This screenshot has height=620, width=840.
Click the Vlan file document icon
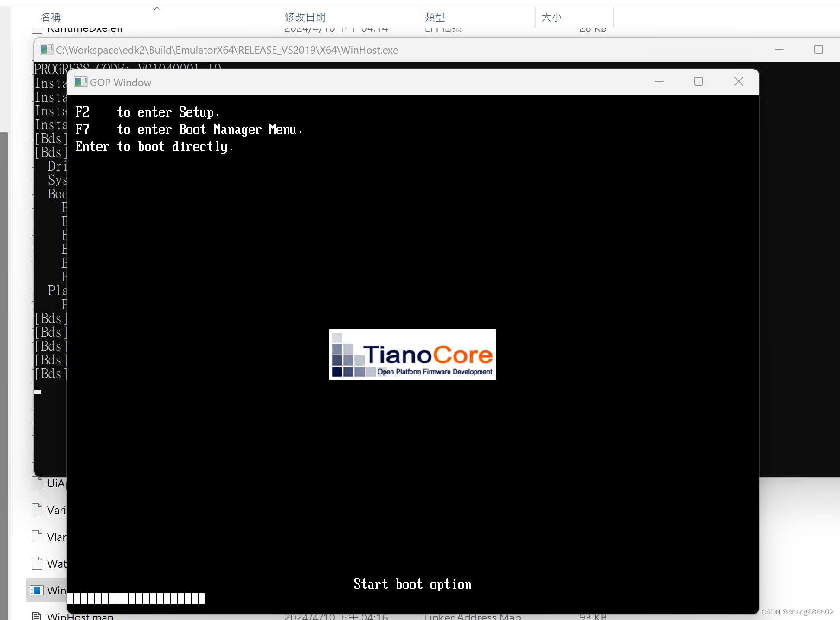[37, 537]
